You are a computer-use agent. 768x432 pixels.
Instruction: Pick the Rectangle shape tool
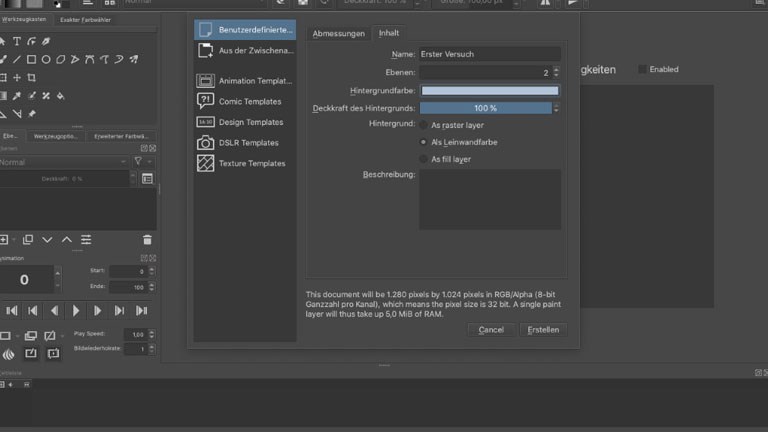[x=31, y=59]
